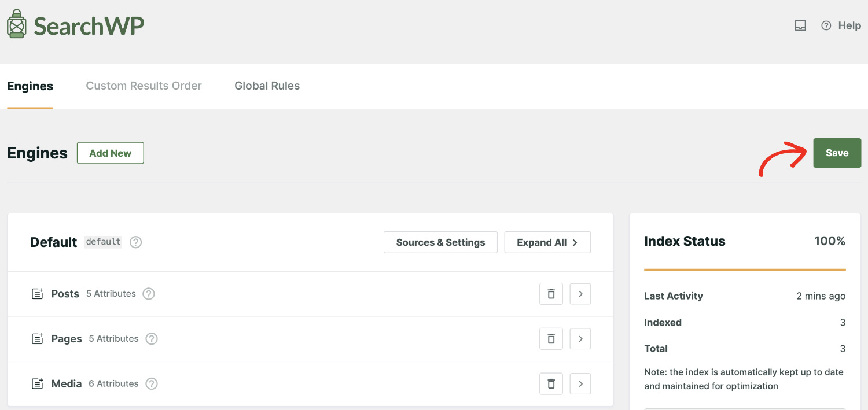This screenshot has width=868, height=410.
Task: Expand the Posts source row
Action: pyautogui.click(x=580, y=293)
